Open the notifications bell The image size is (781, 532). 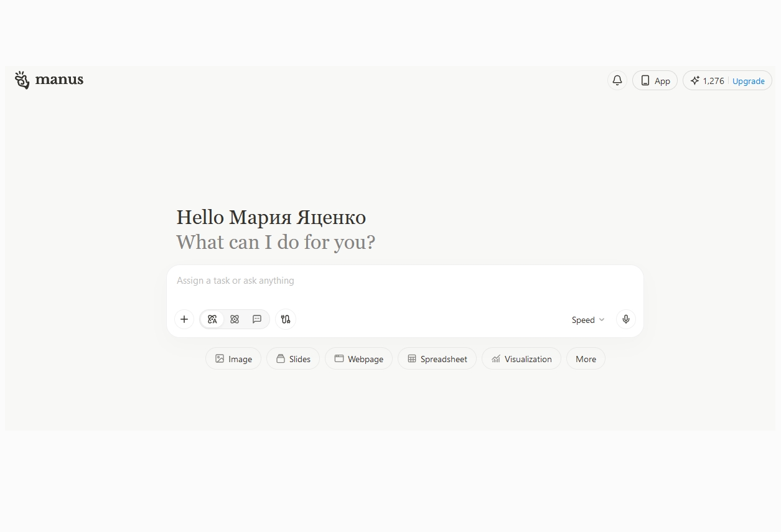pos(617,80)
